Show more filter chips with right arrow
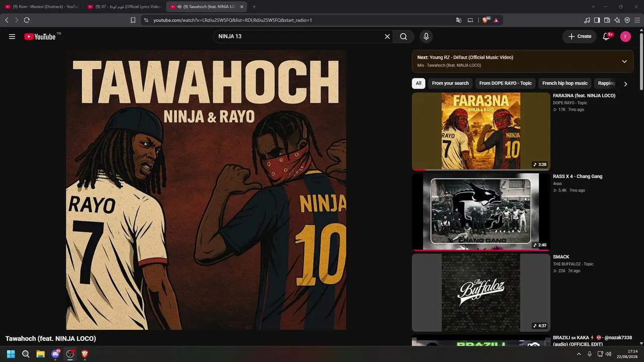 pyautogui.click(x=625, y=84)
